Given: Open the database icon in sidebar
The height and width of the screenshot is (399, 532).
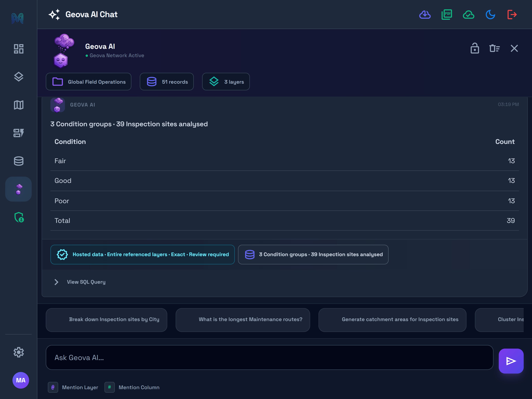Looking at the screenshot, I should click(x=19, y=161).
